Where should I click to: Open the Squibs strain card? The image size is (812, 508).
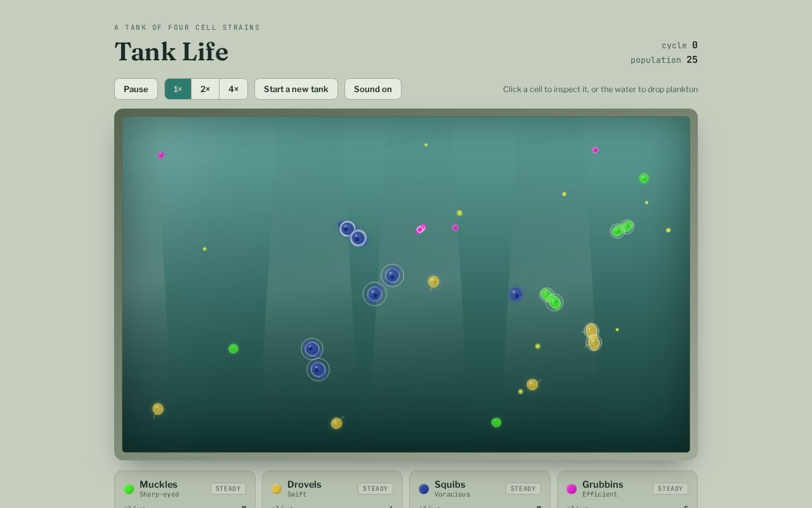(x=480, y=490)
